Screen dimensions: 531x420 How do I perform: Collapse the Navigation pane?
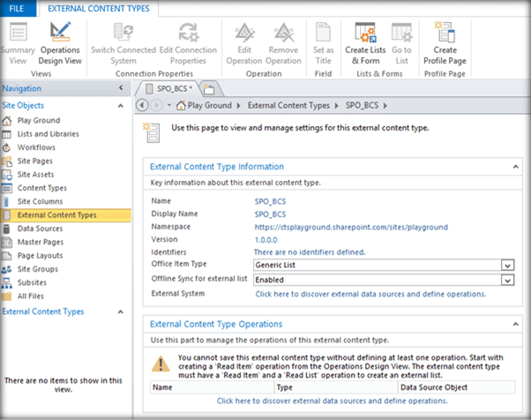tap(121, 88)
